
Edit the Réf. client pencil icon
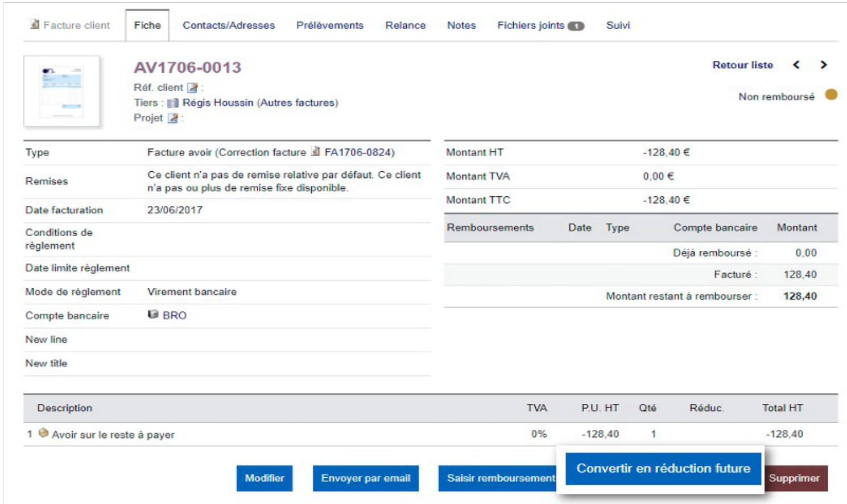[193, 88]
